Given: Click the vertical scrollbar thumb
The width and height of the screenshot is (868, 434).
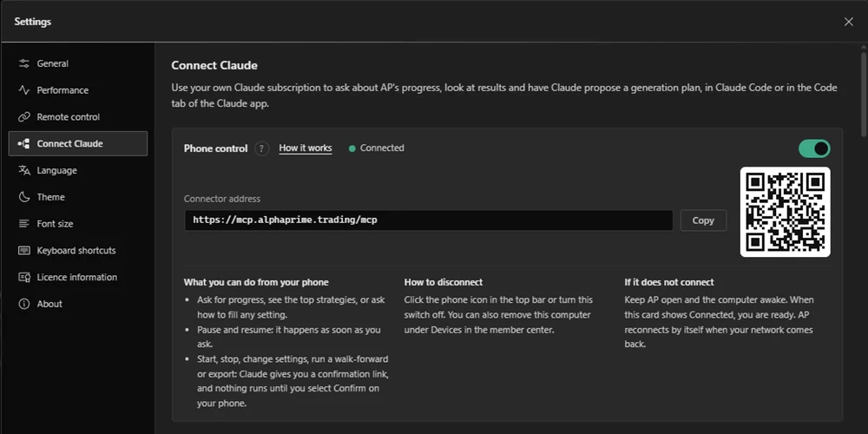Looking at the screenshot, I should pyautogui.click(x=864, y=94).
